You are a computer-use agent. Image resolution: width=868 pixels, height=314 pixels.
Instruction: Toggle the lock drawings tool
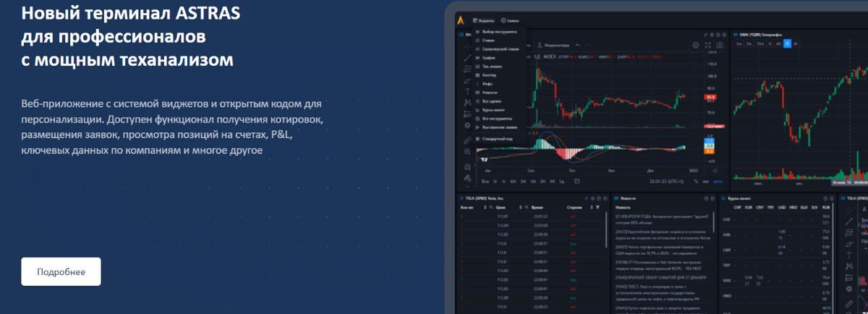pos(467,178)
